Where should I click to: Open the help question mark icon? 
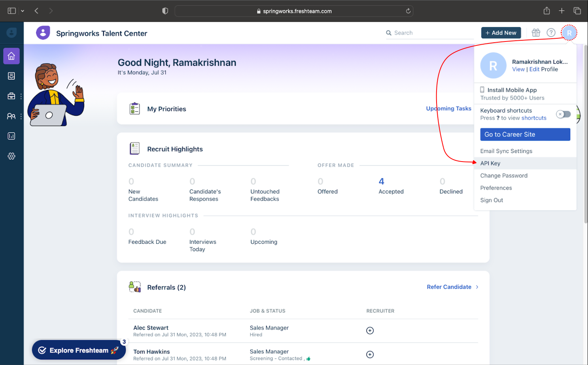click(x=551, y=33)
